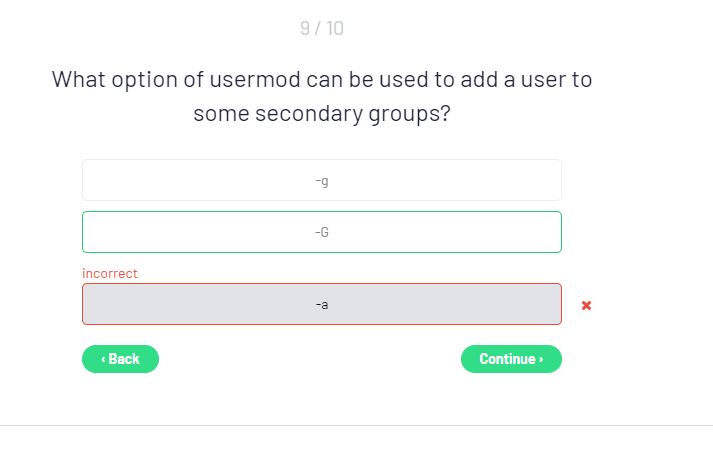Image resolution: width=713 pixels, height=460 pixels.
Task: Pick the green-outlined correct answer -G
Action: tap(321, 232)
